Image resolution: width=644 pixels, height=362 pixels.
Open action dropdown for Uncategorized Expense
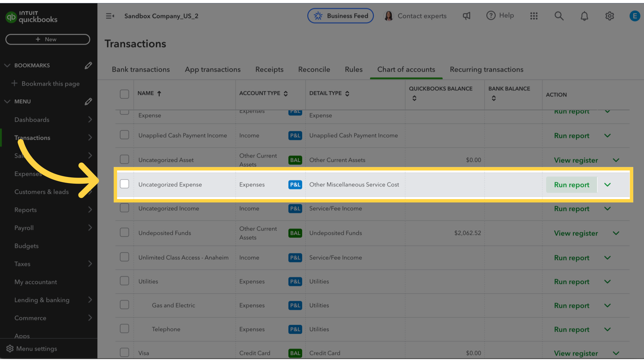pyautogui.click(x=607, y=185)
